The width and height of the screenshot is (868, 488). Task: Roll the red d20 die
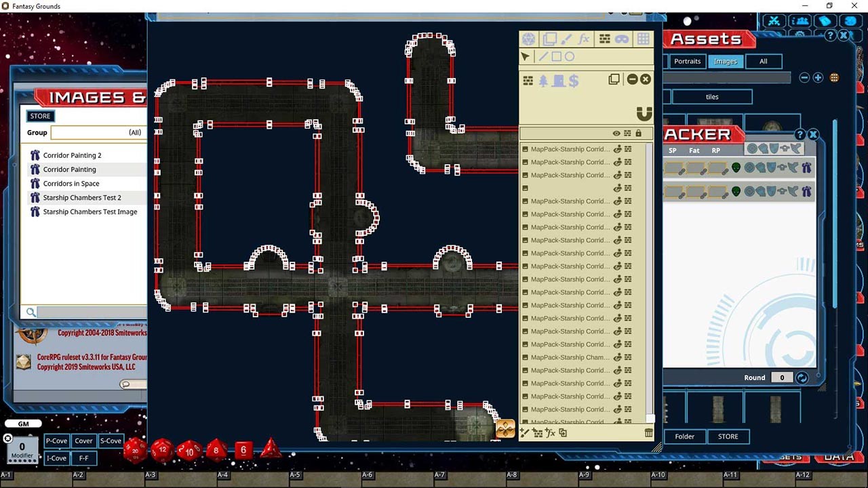tap(134, 450)
